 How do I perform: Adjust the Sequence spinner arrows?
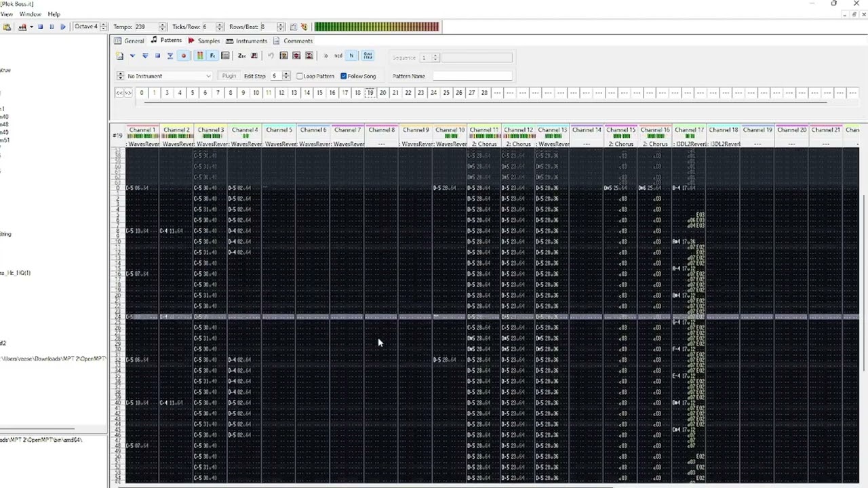(435, 58)
